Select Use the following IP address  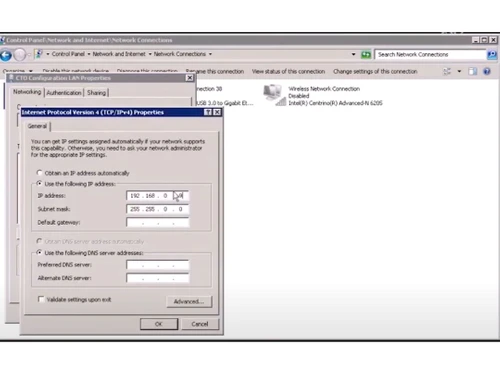coord(39,183)
